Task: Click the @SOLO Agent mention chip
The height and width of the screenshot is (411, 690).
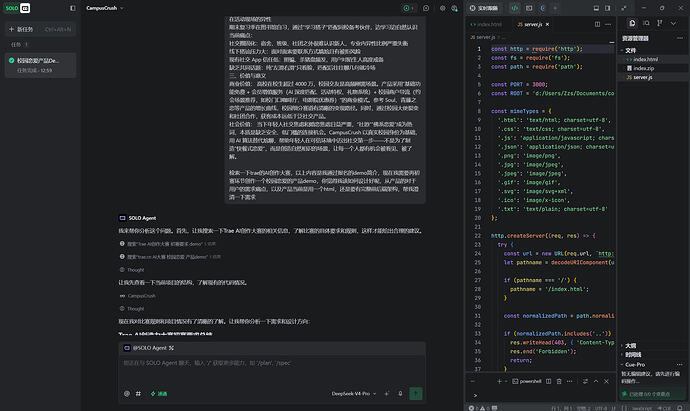Action: 149,348
